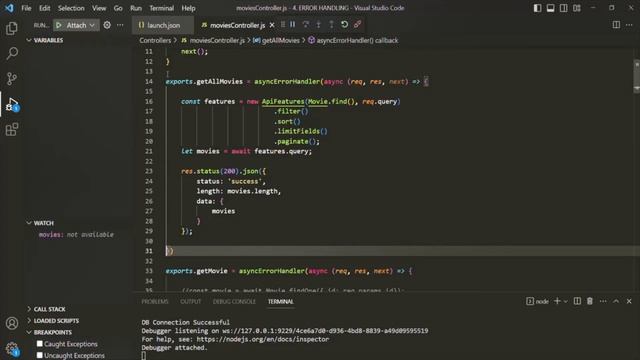This screenshot has height=360, width=640.
Task: Step over in debug toolbar
Action: tap(305, 24)
